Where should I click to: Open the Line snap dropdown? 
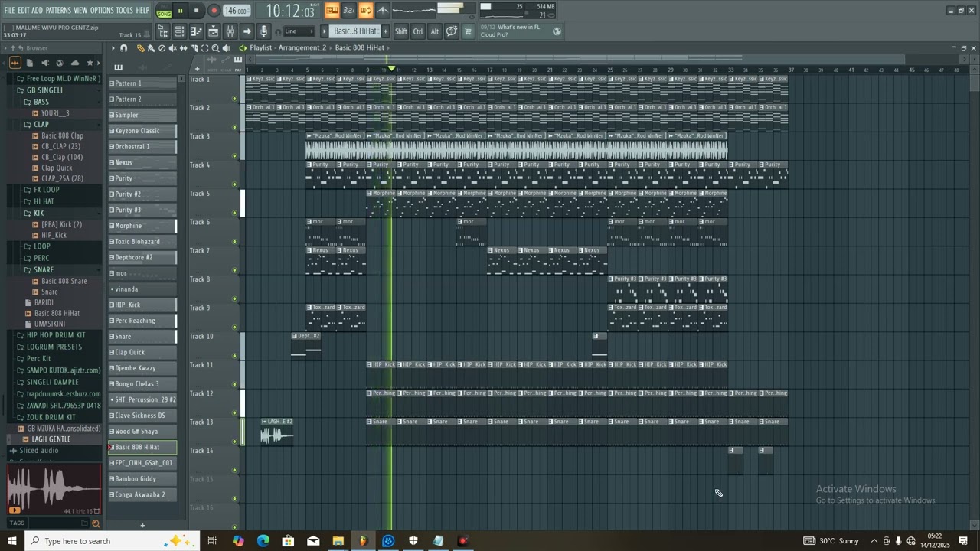tap(299, 31)
